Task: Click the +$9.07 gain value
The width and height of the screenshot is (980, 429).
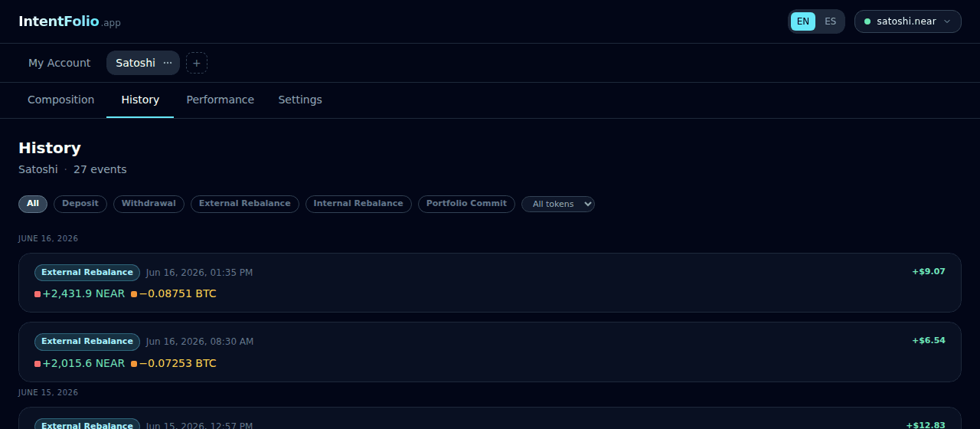Action: [929, 271]
